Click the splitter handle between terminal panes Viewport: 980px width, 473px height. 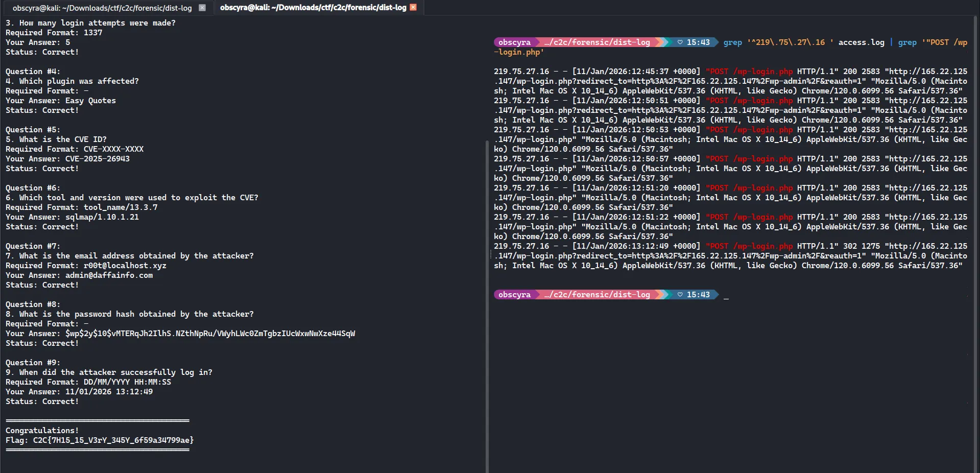(491, 254)
